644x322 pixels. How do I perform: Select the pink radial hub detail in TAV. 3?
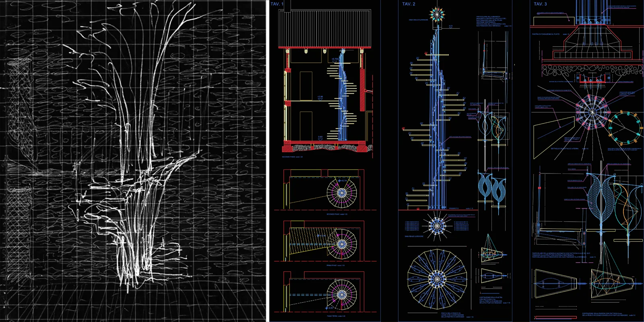(589, 112)
